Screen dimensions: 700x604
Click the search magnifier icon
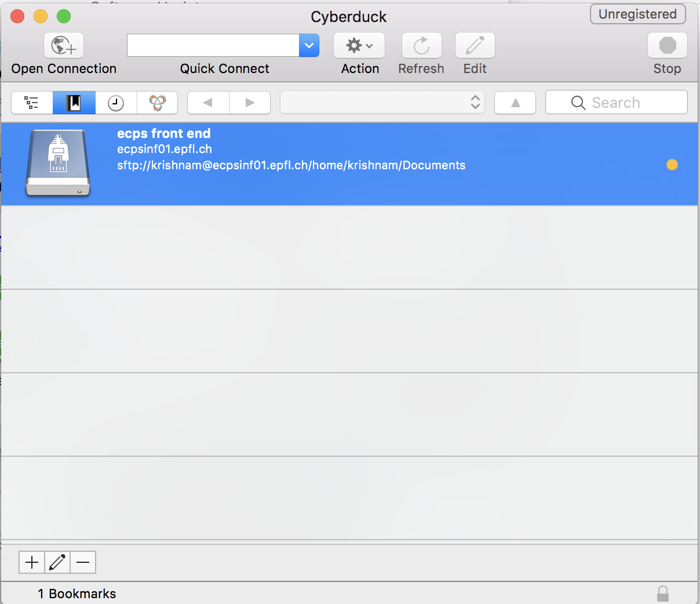click(x=578, y=103)
